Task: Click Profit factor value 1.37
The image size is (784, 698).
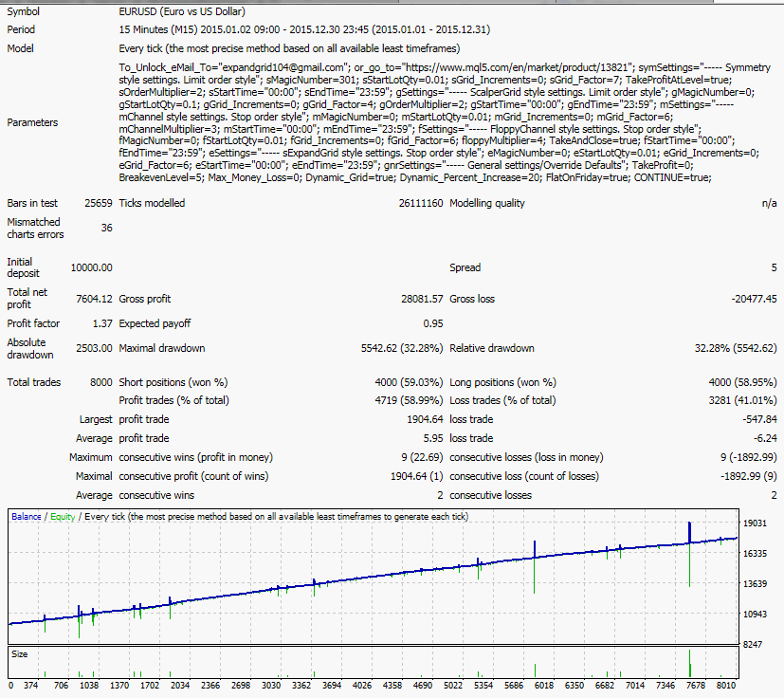Action: 102,323
